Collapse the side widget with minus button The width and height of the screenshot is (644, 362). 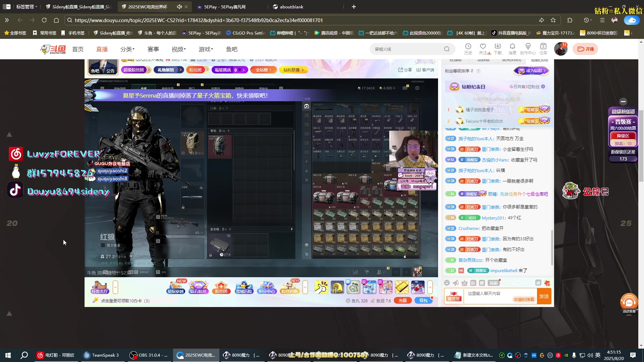point(623,101)
